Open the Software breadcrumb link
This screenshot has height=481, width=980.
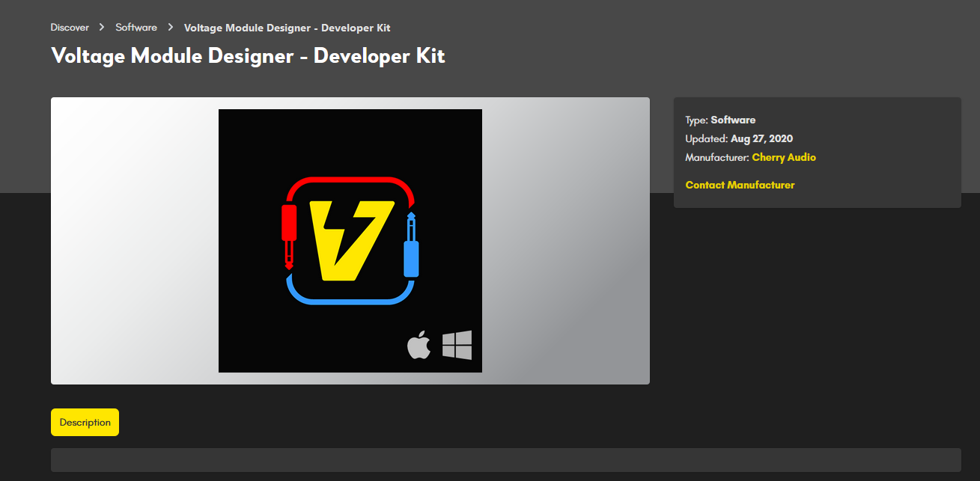[136, 28]
